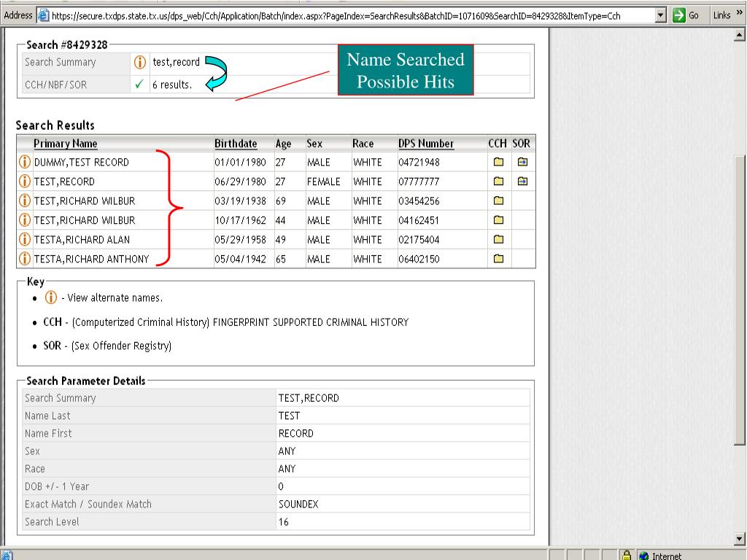Click Name First value RECORD

(296, 433)
